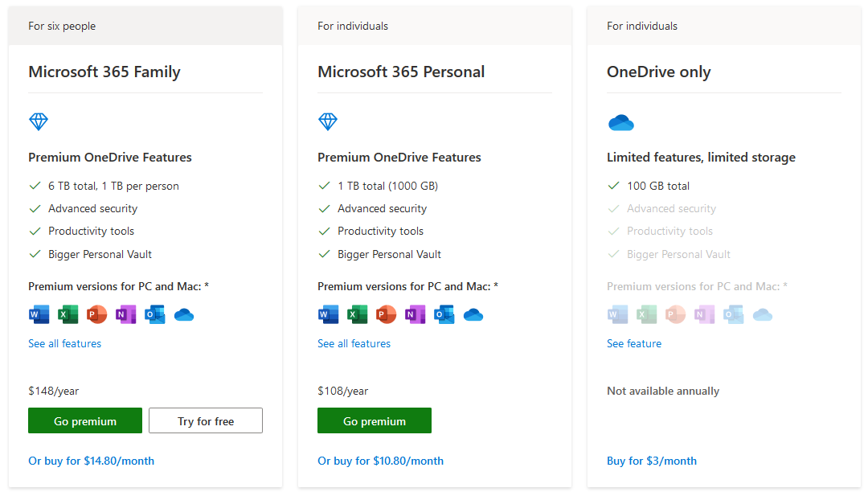Open See all features for the Personal plan

[354, 343]
